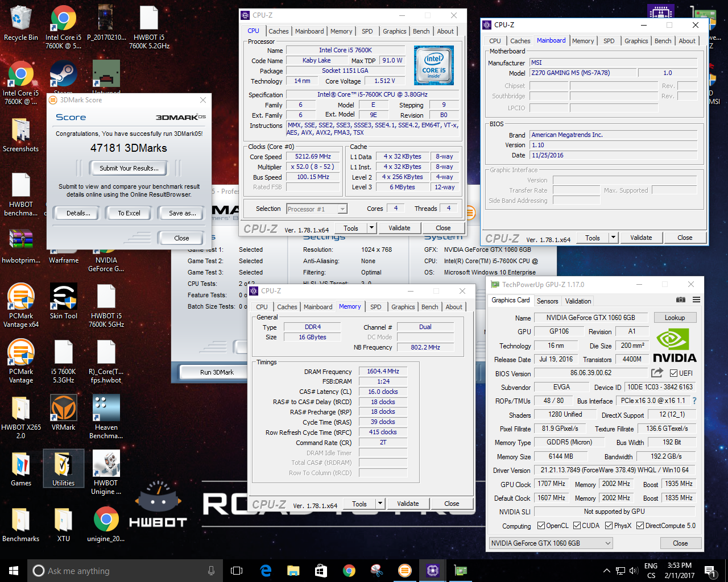
Task: Click the Bus Interface question mark
Action: pos(694,401)
